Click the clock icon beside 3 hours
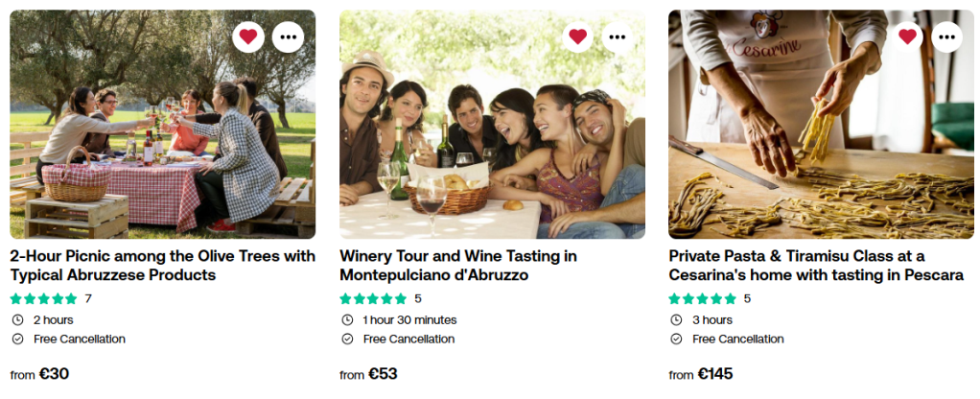The height and width of the screenshot is (399, 980). pyautogui.click(x=676, y=320)
